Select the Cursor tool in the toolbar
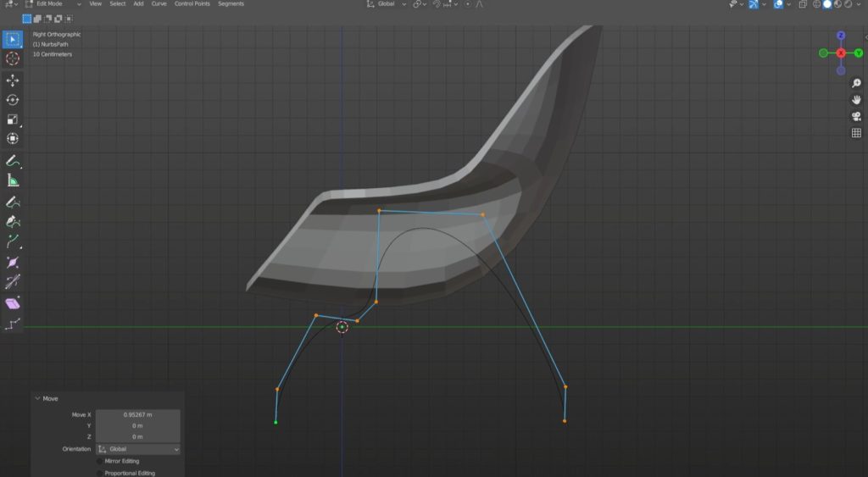This screenshot has width=868, height=477. [13, 58]
